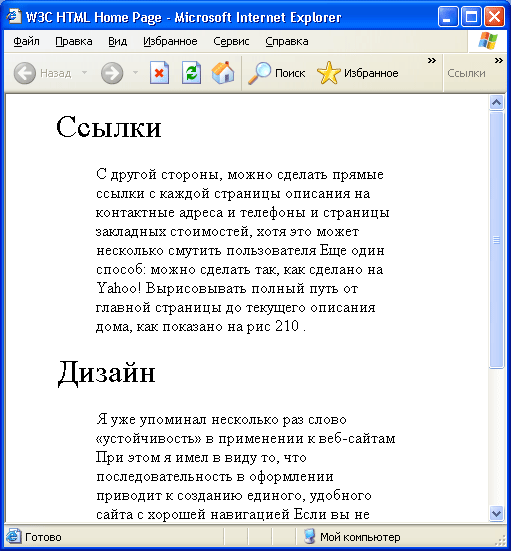Click the green Refresh page icon
Viewport: 511px width, 551px height.
click(x=191, y=73)
